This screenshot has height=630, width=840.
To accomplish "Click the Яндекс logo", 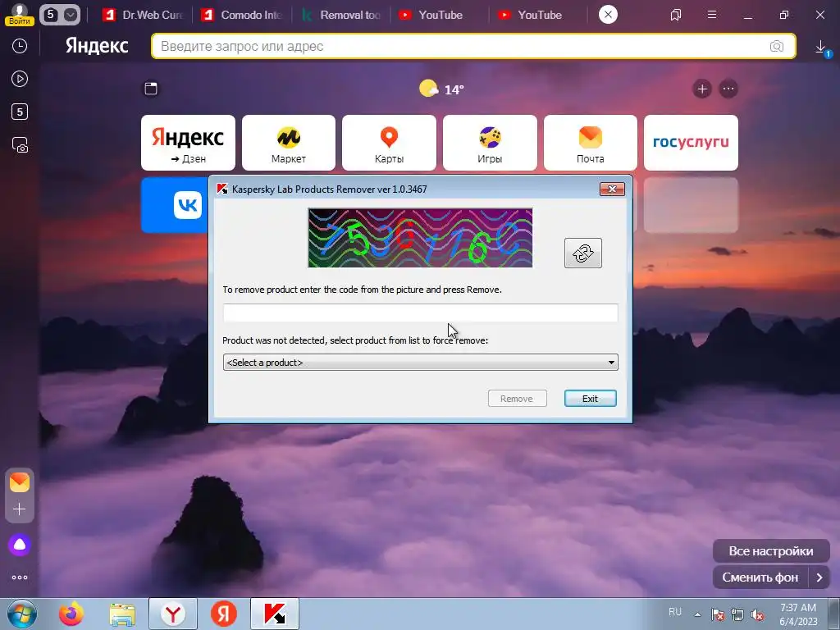I will (97, 46).
